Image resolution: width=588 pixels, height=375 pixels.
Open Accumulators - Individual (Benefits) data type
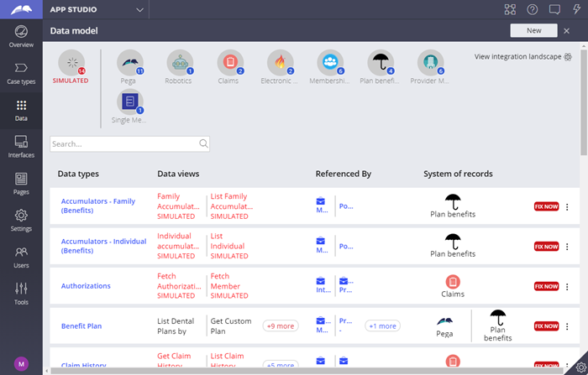pos(103,246)
